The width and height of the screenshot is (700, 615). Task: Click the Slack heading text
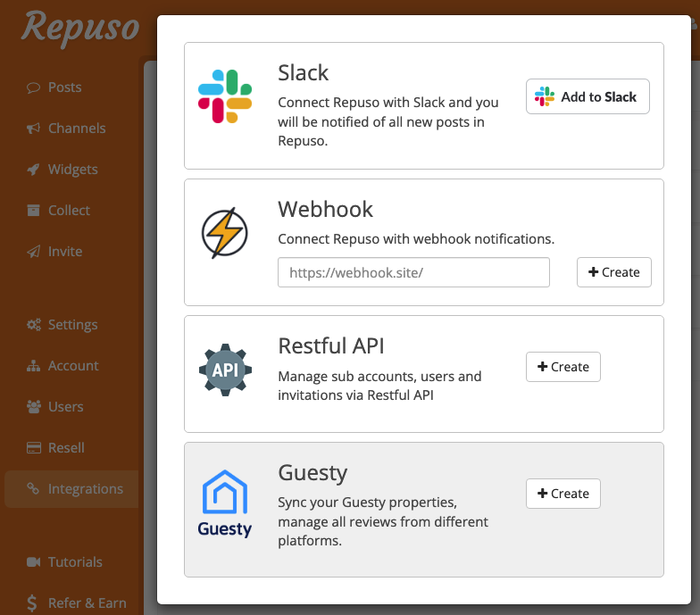(x=304, y=73)
